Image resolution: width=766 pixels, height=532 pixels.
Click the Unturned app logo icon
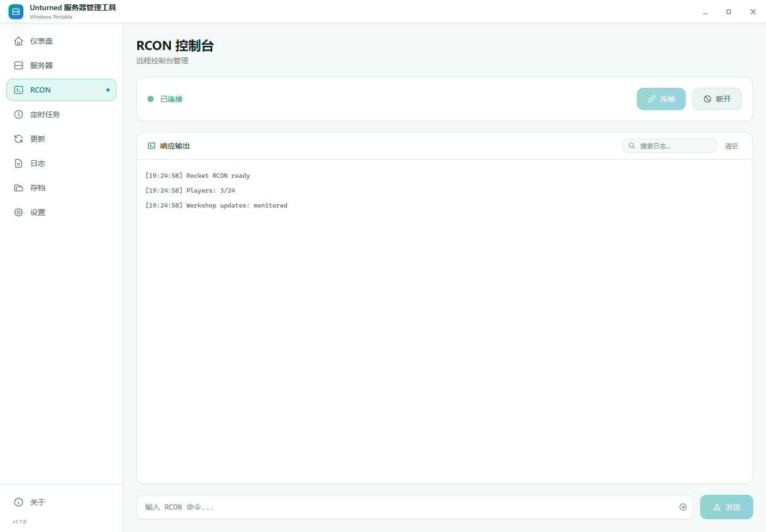point(16,12)
